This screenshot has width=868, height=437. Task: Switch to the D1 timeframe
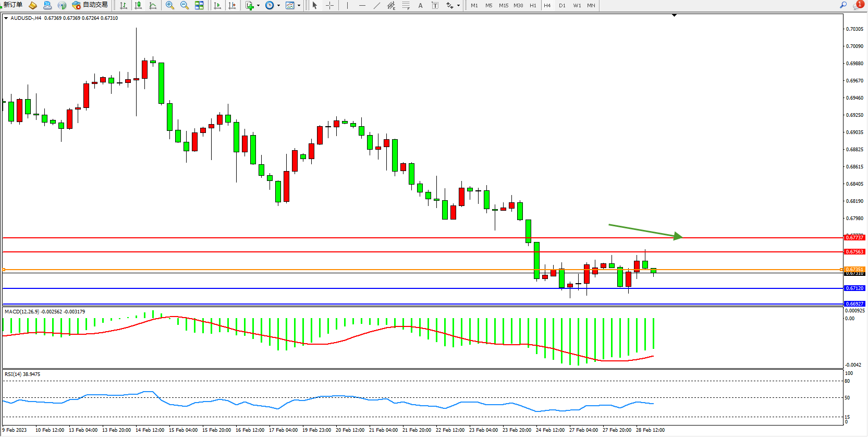pyautogui.click(x=562, y=5)
